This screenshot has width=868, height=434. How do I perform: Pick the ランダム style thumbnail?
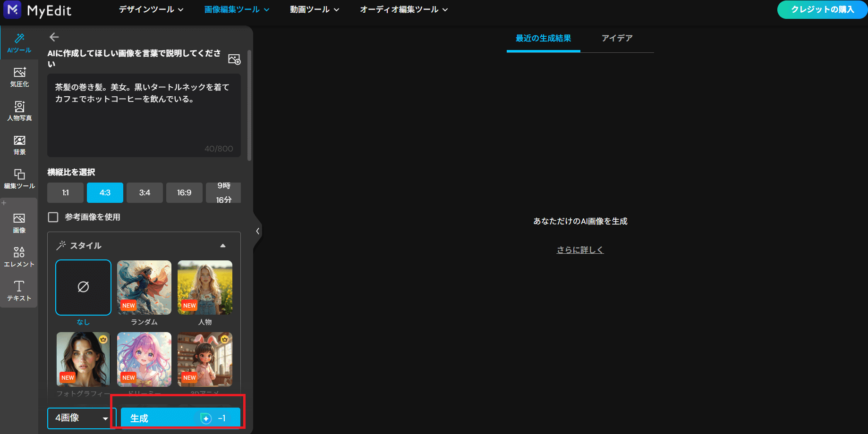pyautogui.click(x=144, y=288)
